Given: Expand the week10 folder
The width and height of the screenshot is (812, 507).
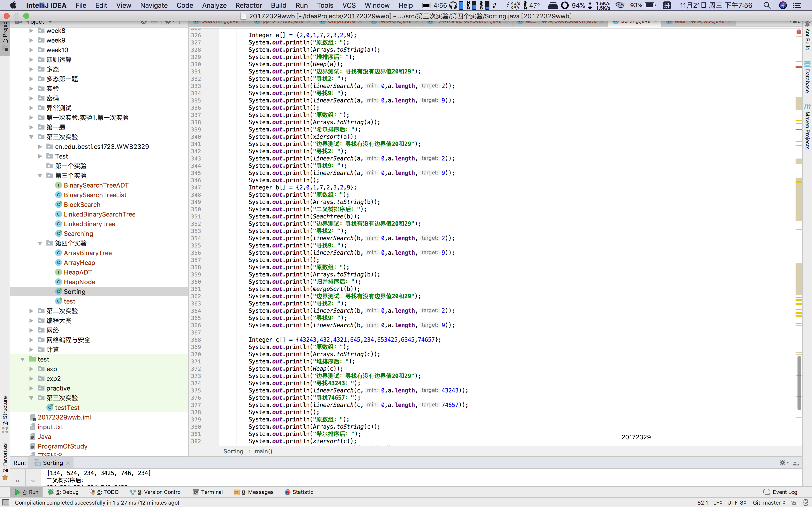Looking at the screenshot, I should tap(31, 50).
